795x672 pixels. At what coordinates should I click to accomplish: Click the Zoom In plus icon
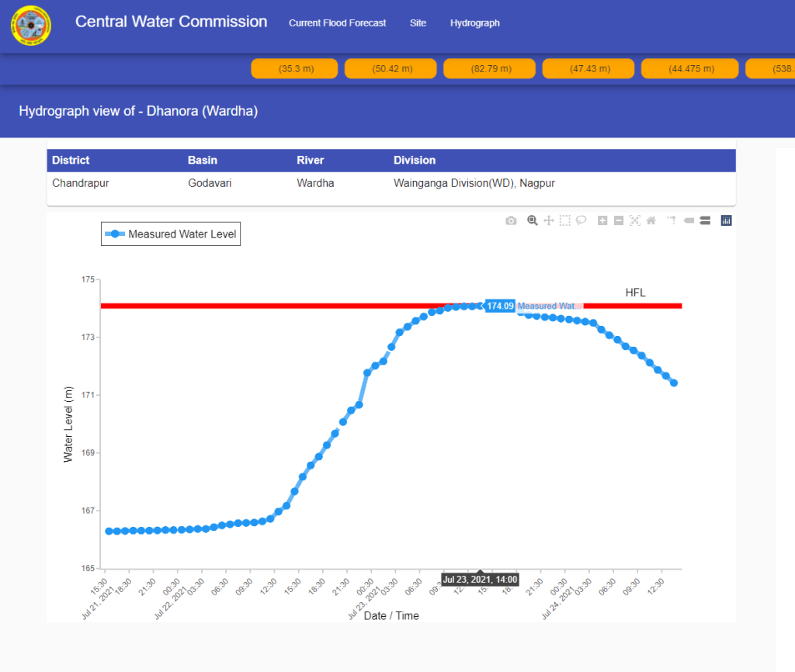pos(602,221)
